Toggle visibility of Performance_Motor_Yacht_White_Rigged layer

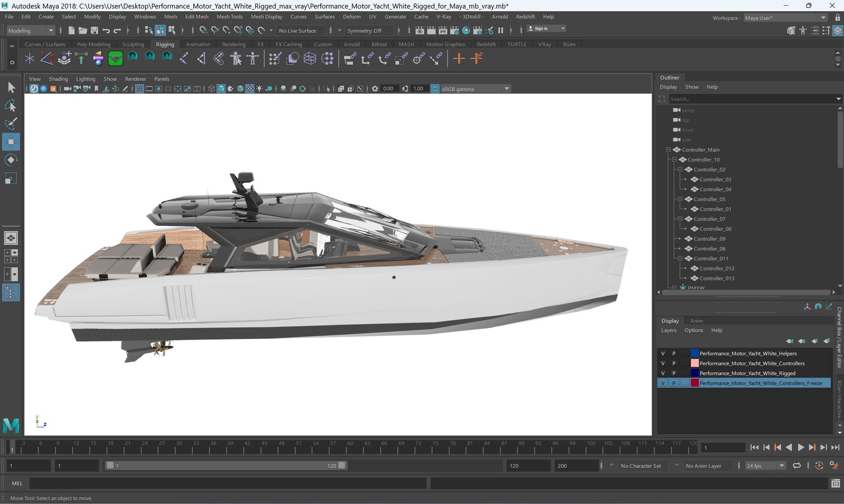click(662, 373)
